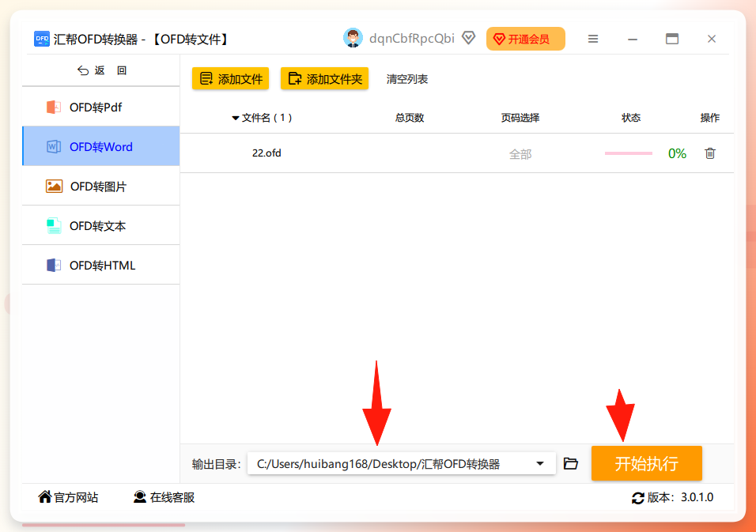Click the diamond VIP badge icon
This screenshot has height=532, width=756.
[x=469, y=38]
